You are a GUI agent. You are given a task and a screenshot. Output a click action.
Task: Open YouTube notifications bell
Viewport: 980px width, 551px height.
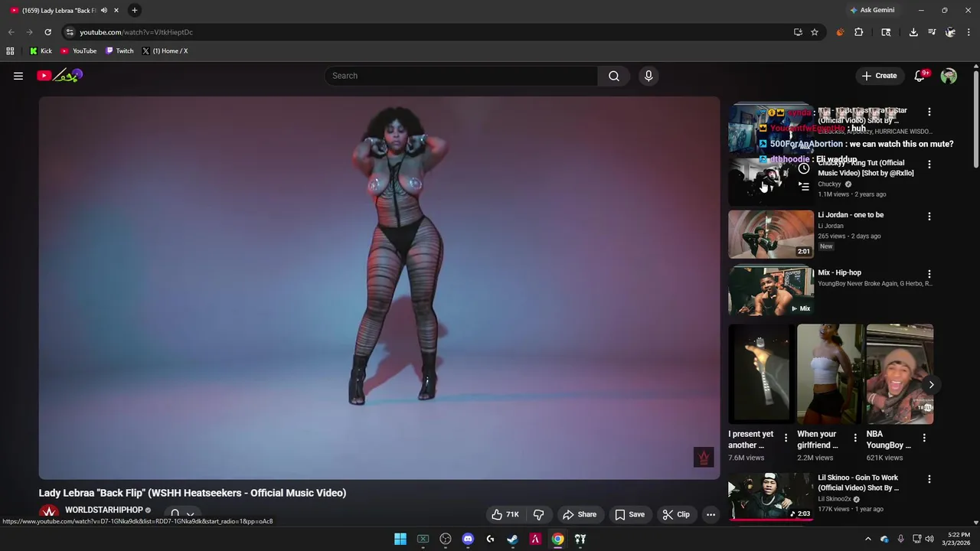pyautogui.click(x=920, y=76)
